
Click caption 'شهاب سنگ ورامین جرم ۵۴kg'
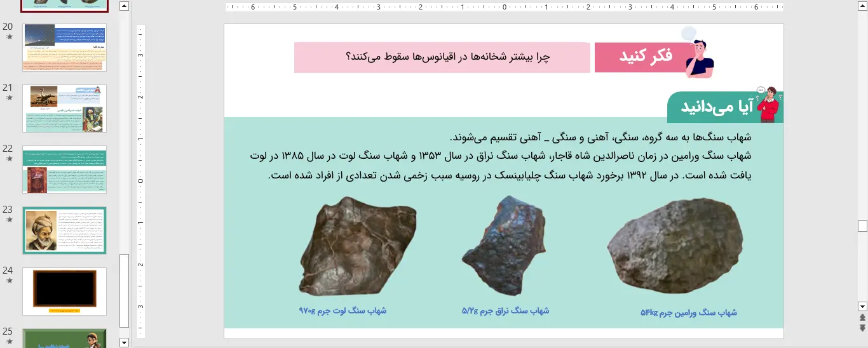click(x=689, y=312)
